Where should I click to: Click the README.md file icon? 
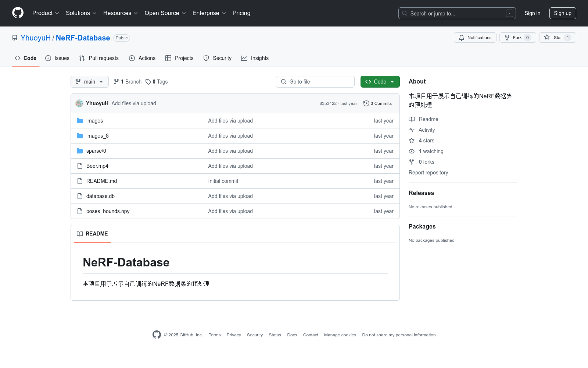point(80,181)
